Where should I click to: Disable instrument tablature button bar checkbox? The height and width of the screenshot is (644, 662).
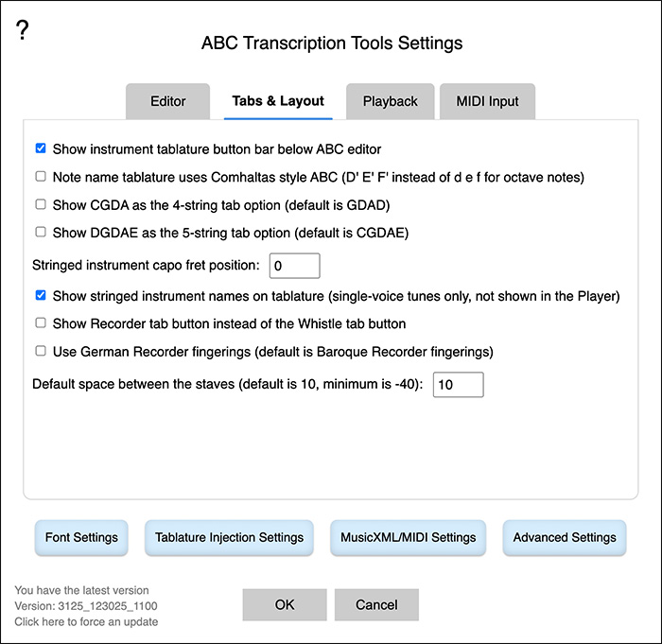click(x=41, y=148)
